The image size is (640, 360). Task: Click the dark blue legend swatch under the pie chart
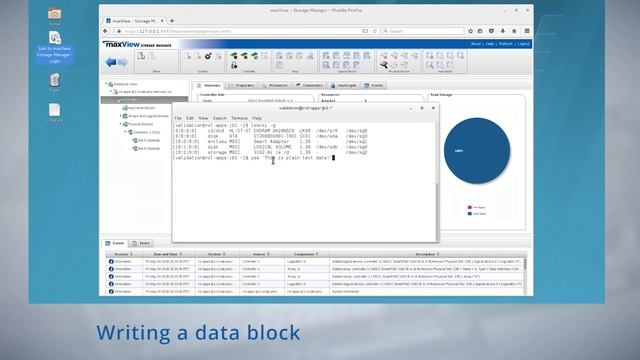tap(470, 213)
